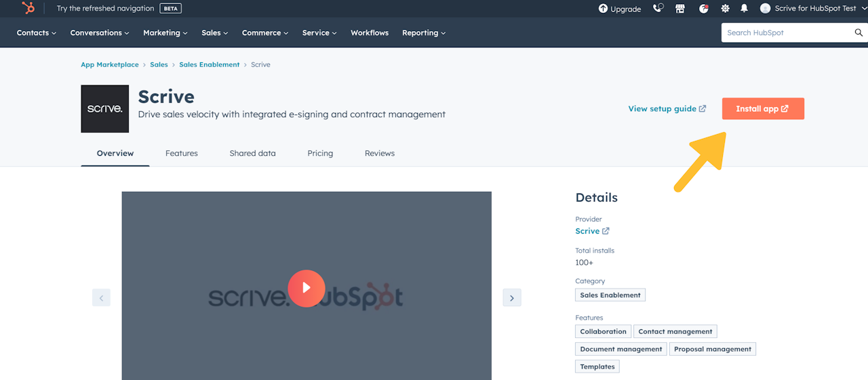Screen dimensions: 868x380
Task: Open the notifications bell
Action: click(744, 9)
